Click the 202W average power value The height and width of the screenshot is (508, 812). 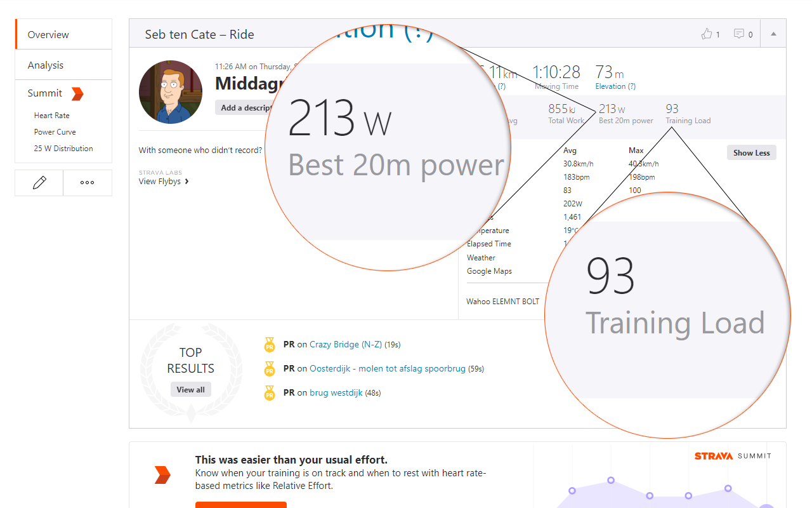[573, 204]
